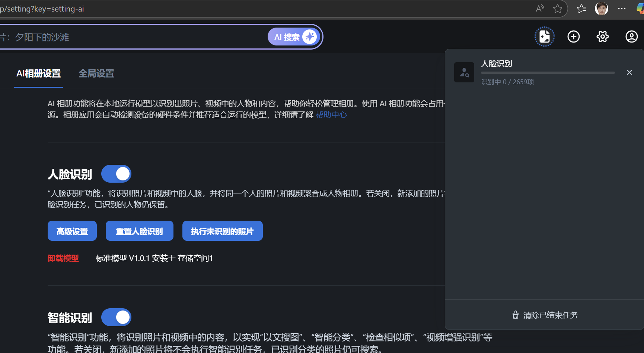Click the face recognition task icon
The width and height of the screenshot is (644, 353).
pos(464,72)
